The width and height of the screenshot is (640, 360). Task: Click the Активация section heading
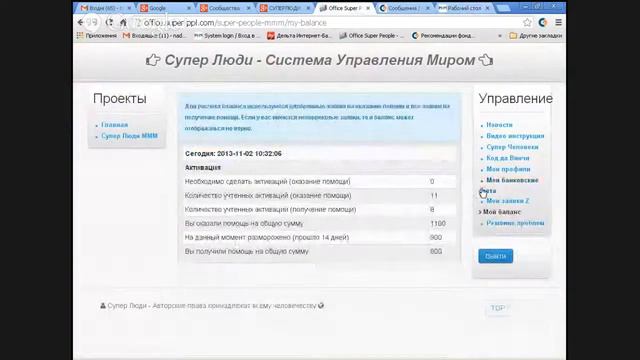tap(202, 167)
